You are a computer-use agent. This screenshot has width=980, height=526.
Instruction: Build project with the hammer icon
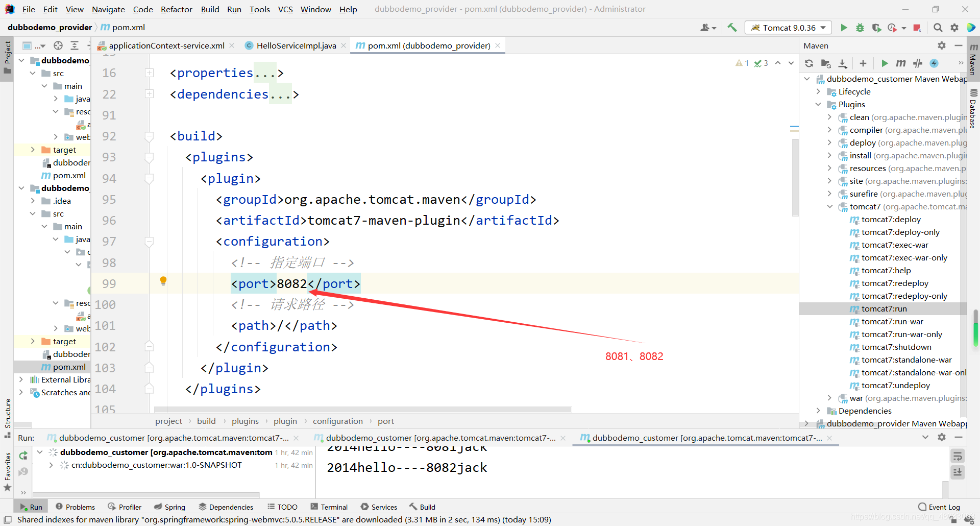(x=732, y=28)
